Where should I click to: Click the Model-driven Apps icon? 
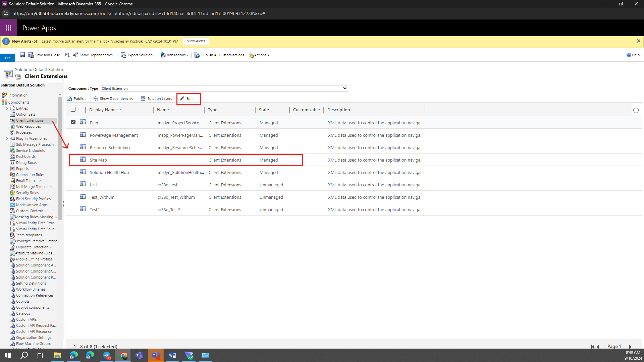(x=12, y=205)
